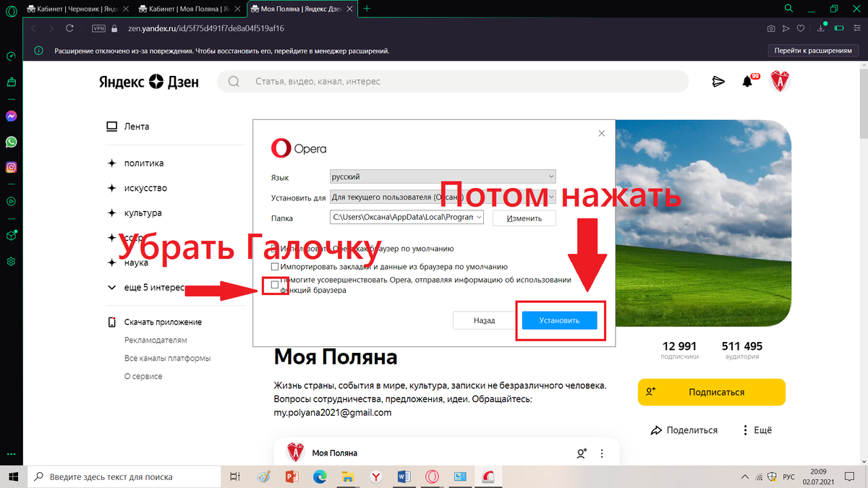
Task: Open the battery saver icon
Action: [x=838, y=28]
